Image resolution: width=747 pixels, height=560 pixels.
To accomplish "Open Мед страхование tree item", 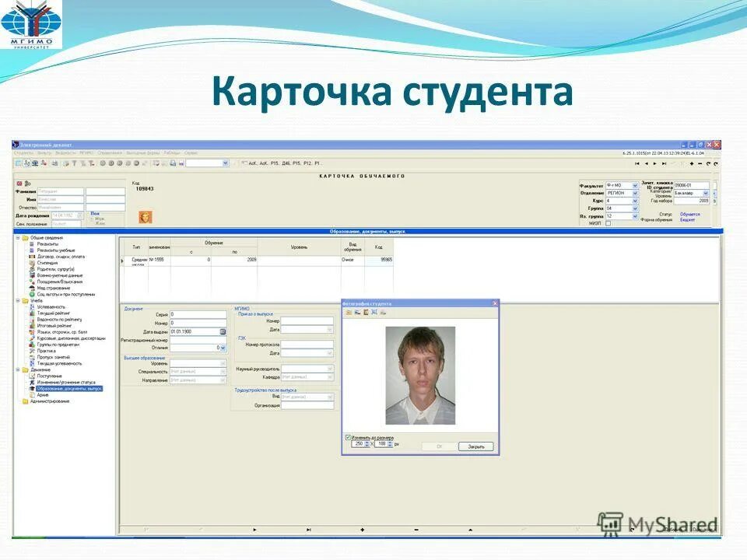I will coord(54,288).
